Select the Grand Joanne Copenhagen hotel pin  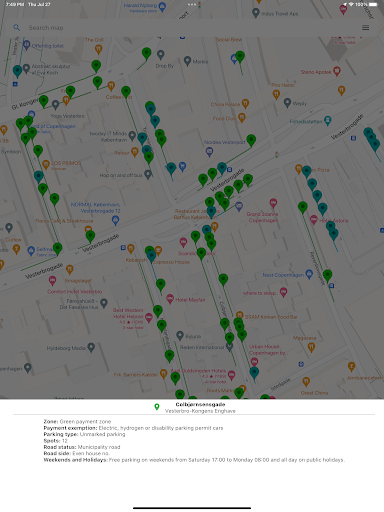point(273,203)
